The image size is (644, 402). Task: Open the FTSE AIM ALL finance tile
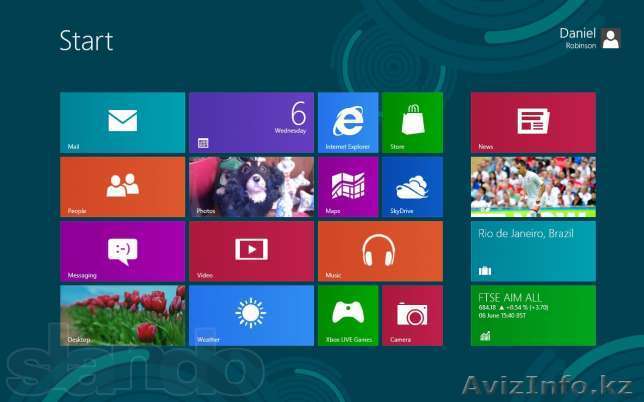pyautogui.click(x=533, y=315)
